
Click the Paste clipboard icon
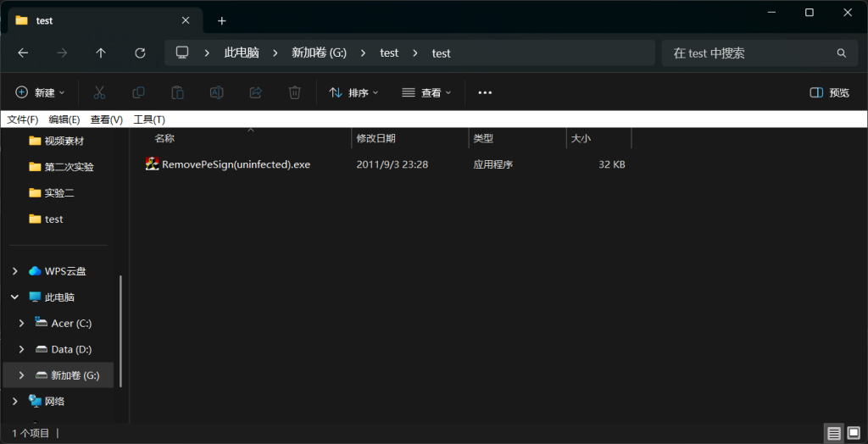pyautogui.click(x=177, y=92)
